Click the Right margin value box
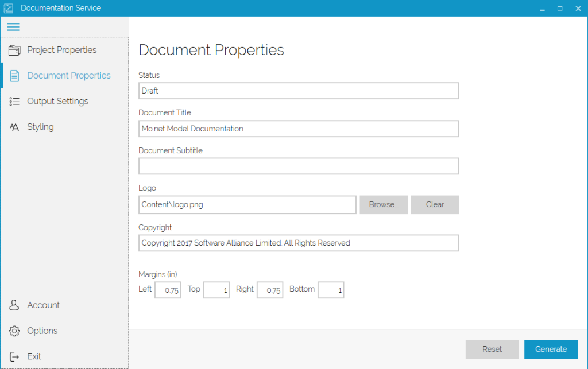This screenshot has height=369, width=588. coord(270,290)
